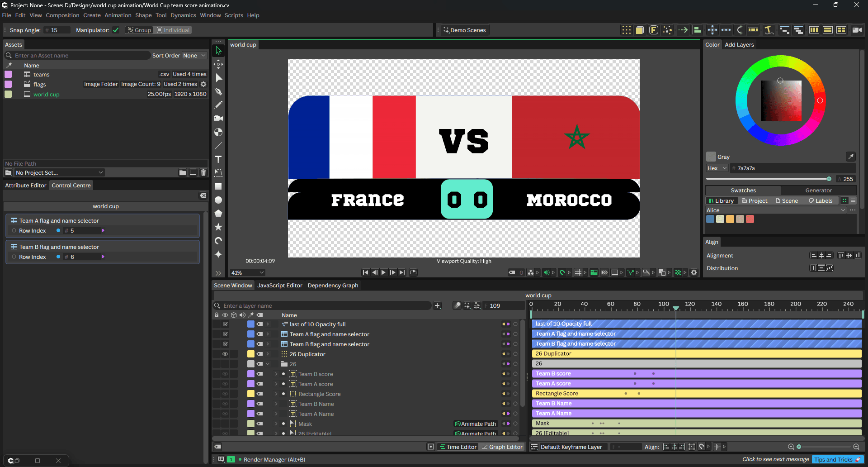This screenshot has height=467, width=868.
Task: Select the Rectangle shape tool
Action: (218, 186)
